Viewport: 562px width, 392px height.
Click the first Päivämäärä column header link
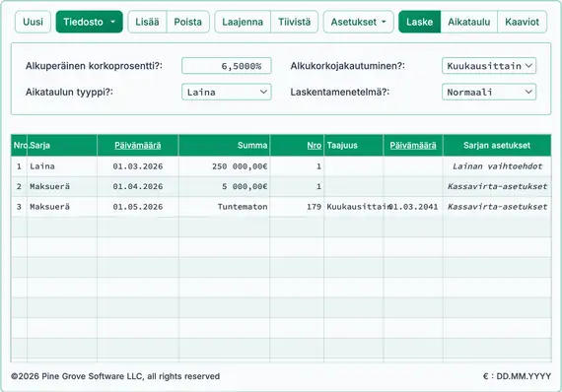[138, 146]
